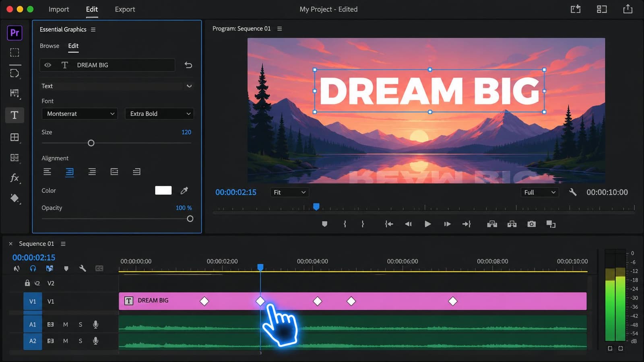Click the undo reset arrow beside DREAM BIG layer
Screen dimensions: 644x362
tap(188, 65)
